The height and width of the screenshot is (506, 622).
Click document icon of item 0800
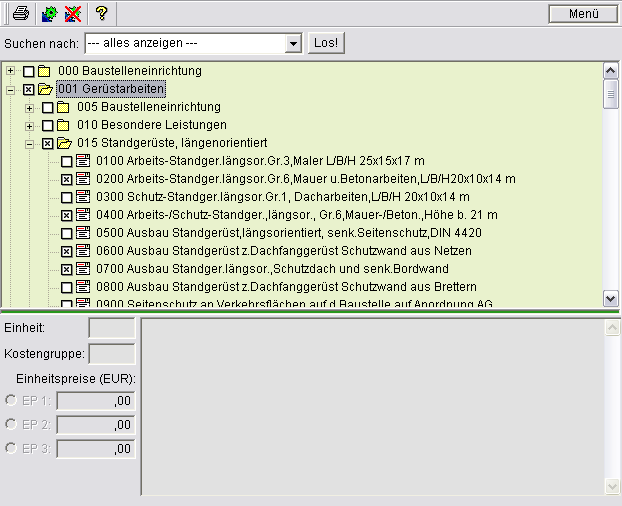tap(83, 287)
